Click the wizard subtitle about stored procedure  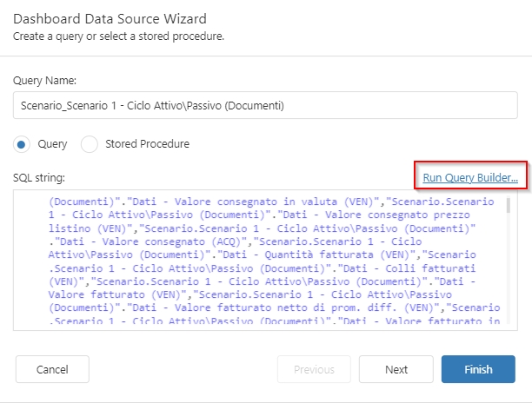[x=119, y=36]
